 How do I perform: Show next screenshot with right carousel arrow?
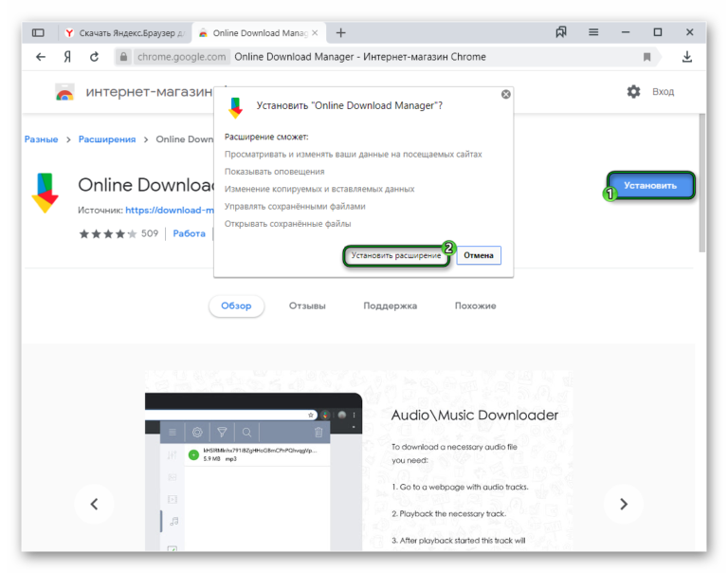pyautogui.click(x=624, y=504)
